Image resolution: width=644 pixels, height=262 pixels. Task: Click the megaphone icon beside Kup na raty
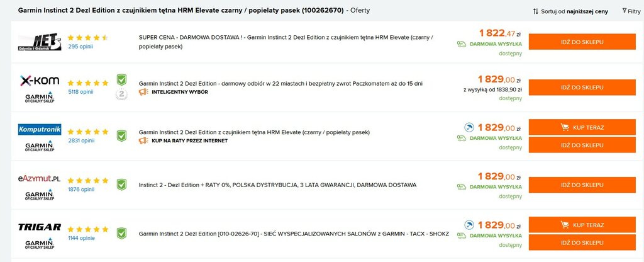click(143, 140)
